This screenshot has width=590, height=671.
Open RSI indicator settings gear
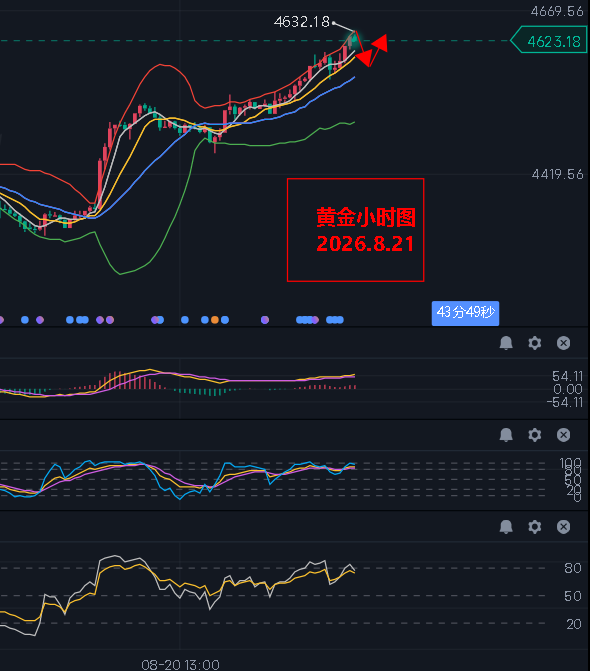tap(534, 527)
